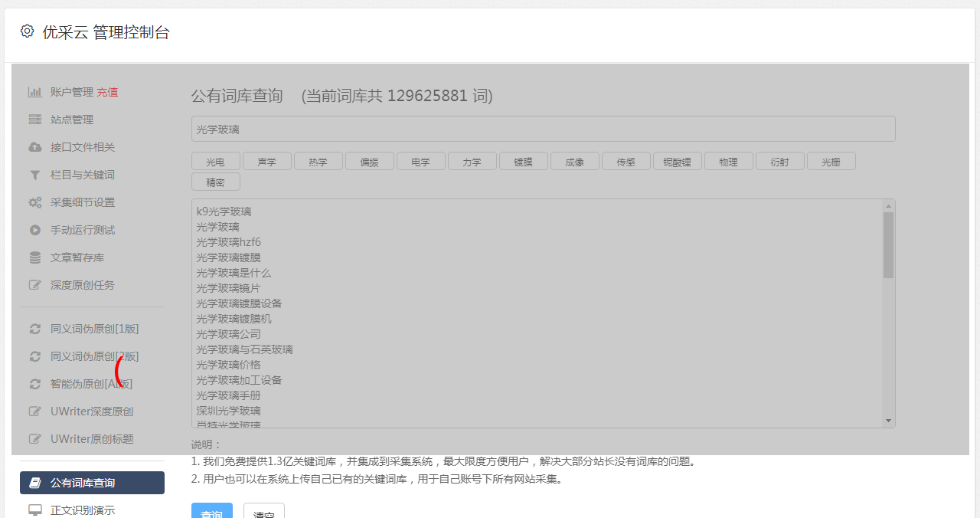
Task: Select the active 公有词库查询 menu item
Action: [x=92, y=483]
